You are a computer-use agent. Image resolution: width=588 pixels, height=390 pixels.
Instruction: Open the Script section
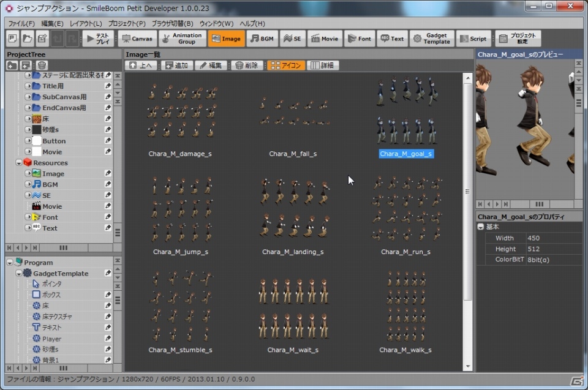pyautogui.click(x=473, y=39)
